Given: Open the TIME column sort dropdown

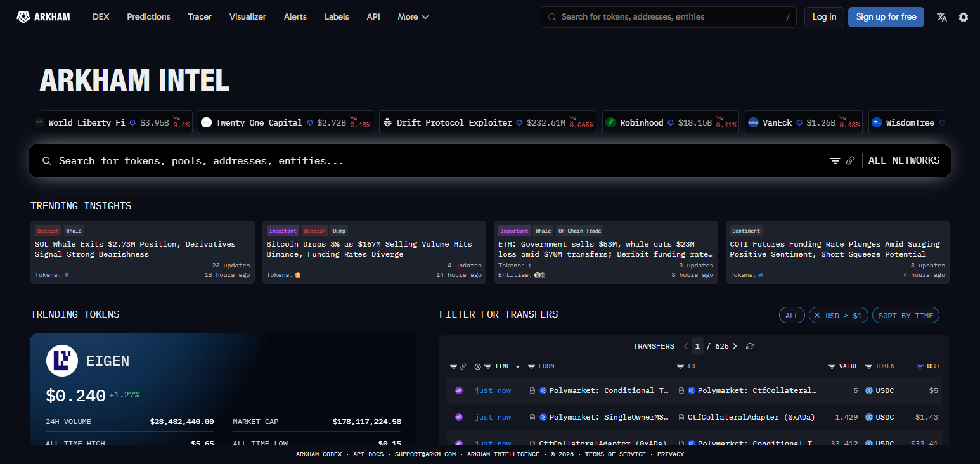Looking at the screenshot, I should coord(517,366).
